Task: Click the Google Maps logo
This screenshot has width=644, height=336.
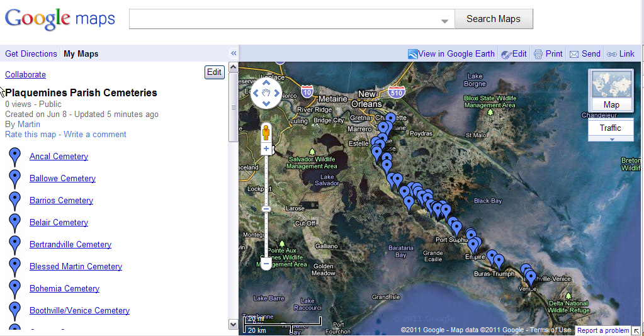Action: click(x=60, y=19)
